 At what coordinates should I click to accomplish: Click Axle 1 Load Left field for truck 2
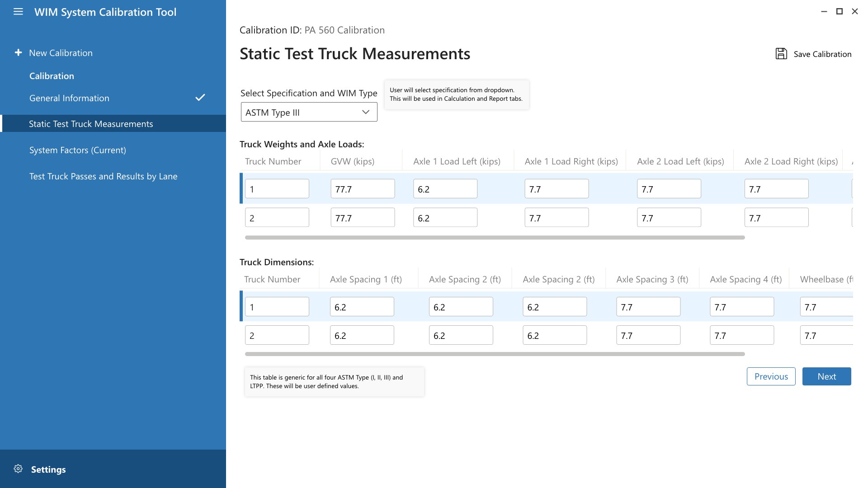[x=445, y=218]
